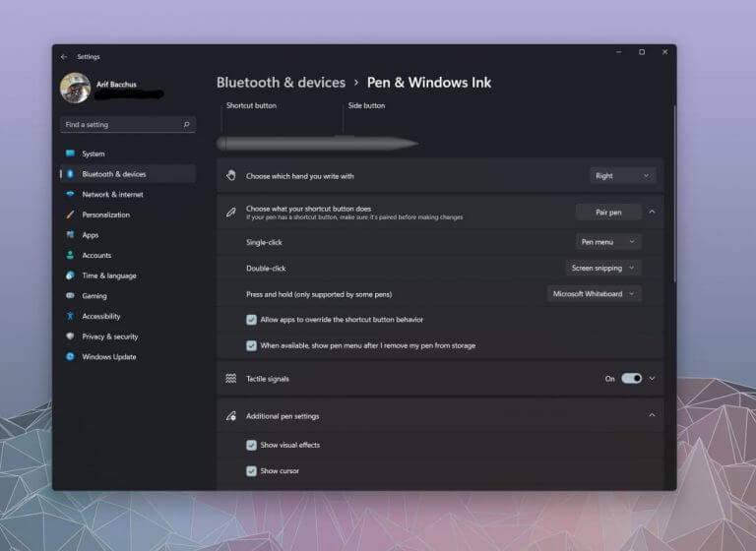Open System settings category
This screenshot has width=756, height=551.
128,153
